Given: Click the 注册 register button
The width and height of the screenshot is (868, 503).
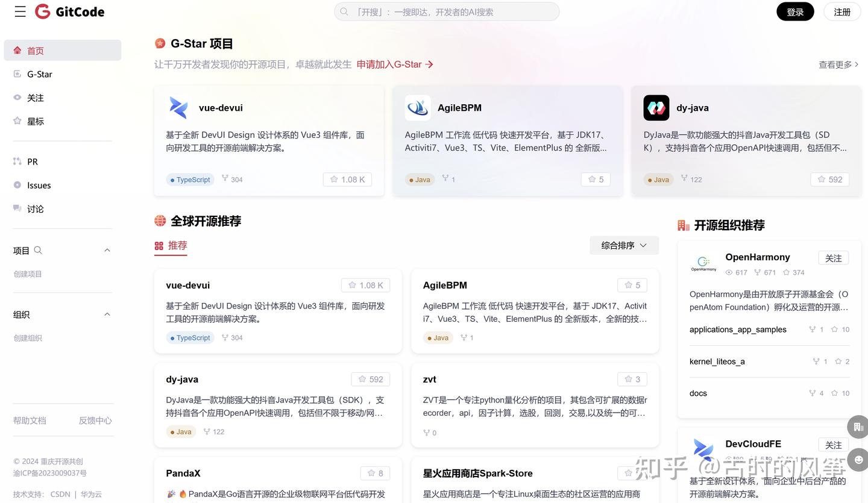Looking at the screenshot, I should [841, 11].
